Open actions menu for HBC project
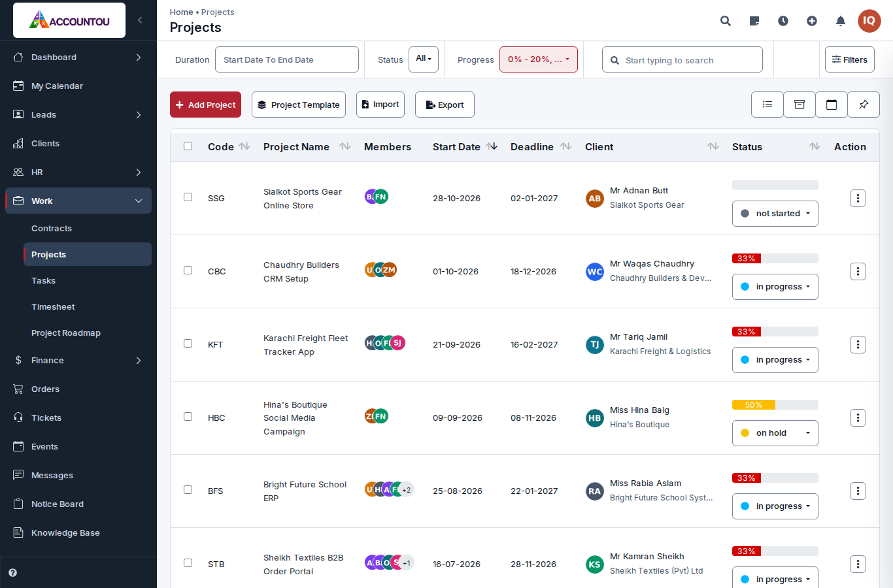The height and width of the screenshot is (588, 893). coord(858,417)
